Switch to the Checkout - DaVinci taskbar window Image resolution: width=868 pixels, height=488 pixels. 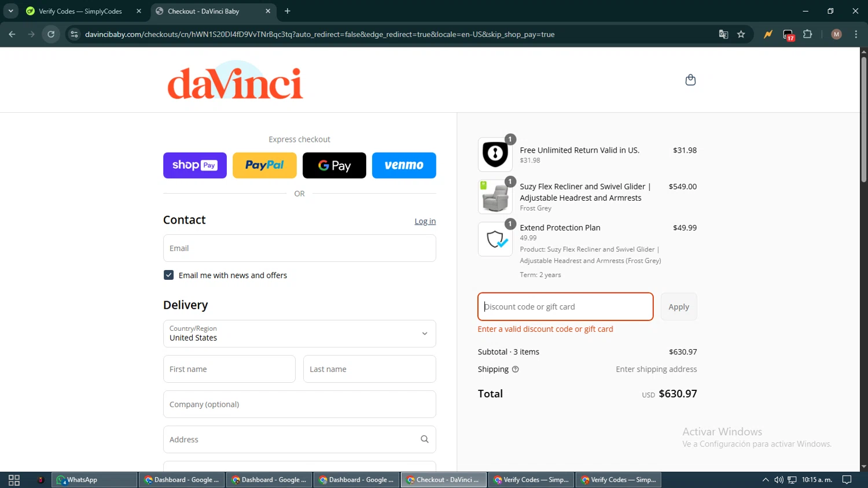[x=444, y=480]
